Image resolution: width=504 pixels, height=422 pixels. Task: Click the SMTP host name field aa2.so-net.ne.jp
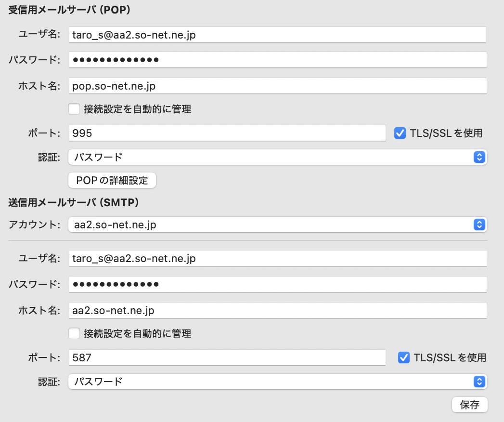[277, 310]
